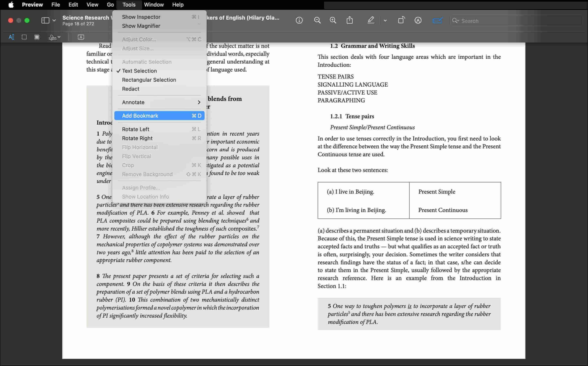Click the zoom in magnifier icon
Screen dimensions: 588x366
click(333, 20)
